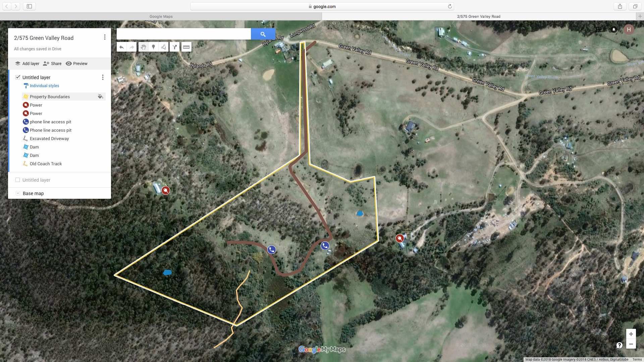Open the Untitled layer options menu
The height and width of the screenshot is (362, 644).
[103, 77]
